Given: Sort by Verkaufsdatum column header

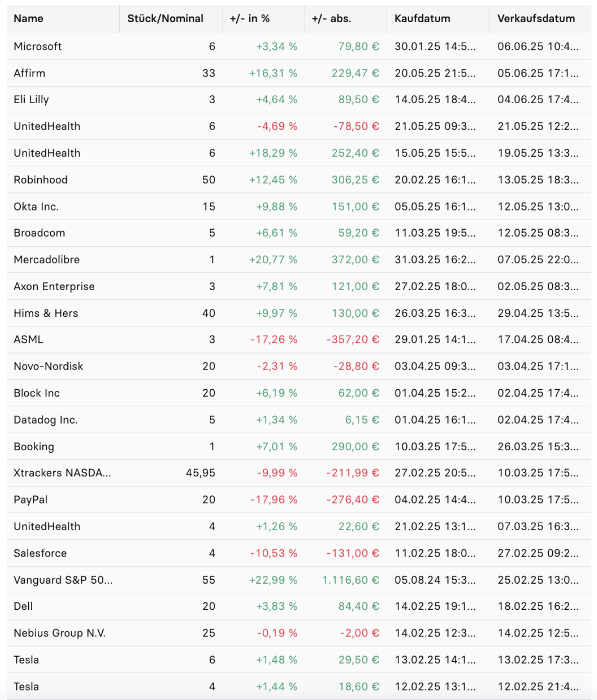Looking at the screenshot, I should [x=536, y=19].
